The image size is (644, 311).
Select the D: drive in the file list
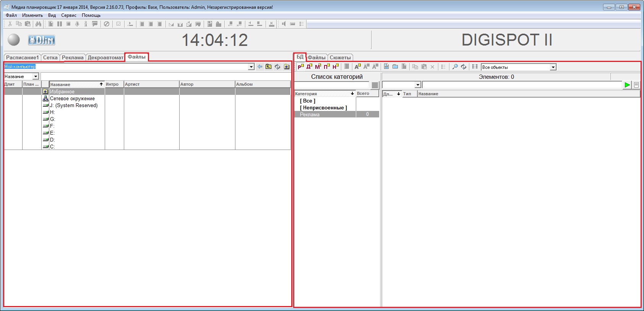(x=52, y=140)
